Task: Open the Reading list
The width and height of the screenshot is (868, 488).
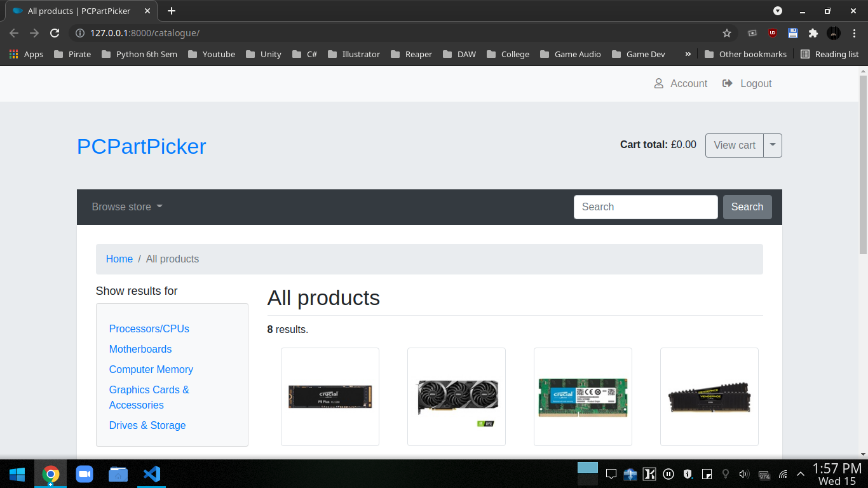Action: point(830,54)
